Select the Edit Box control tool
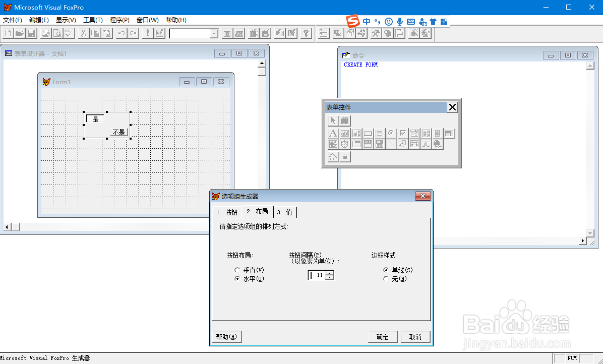The height and width of the screenshot is (364, 603). tap(356, 134)
